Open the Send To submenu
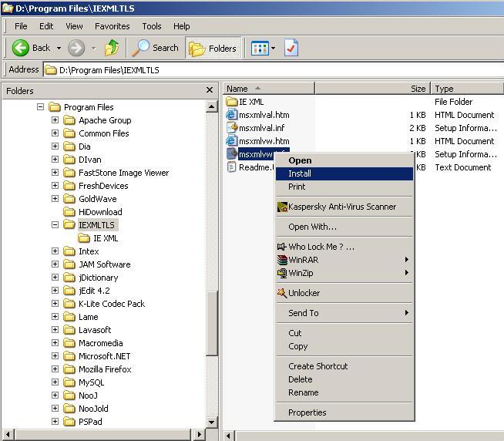This screenshot has height=441, width=504. [344, 313]
